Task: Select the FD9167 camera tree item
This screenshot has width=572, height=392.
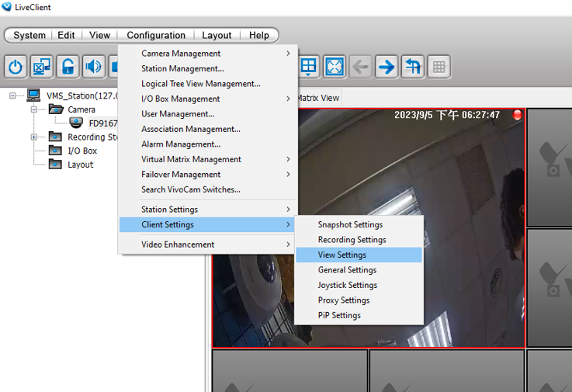Action: click(x=103, y=123)
